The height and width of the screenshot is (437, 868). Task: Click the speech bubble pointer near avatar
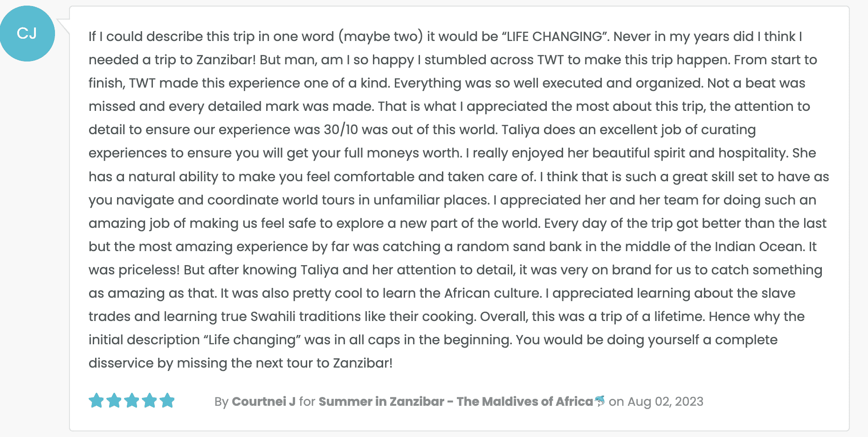tap(63, 26)
